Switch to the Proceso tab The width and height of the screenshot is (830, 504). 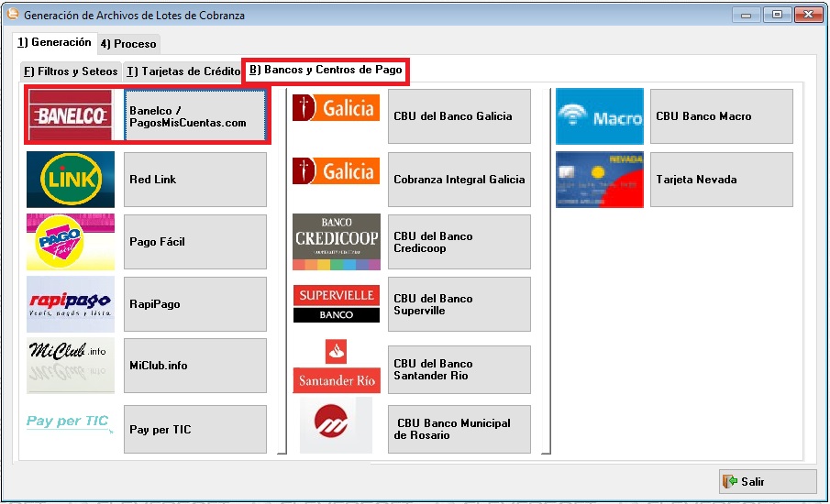(128, 44)
